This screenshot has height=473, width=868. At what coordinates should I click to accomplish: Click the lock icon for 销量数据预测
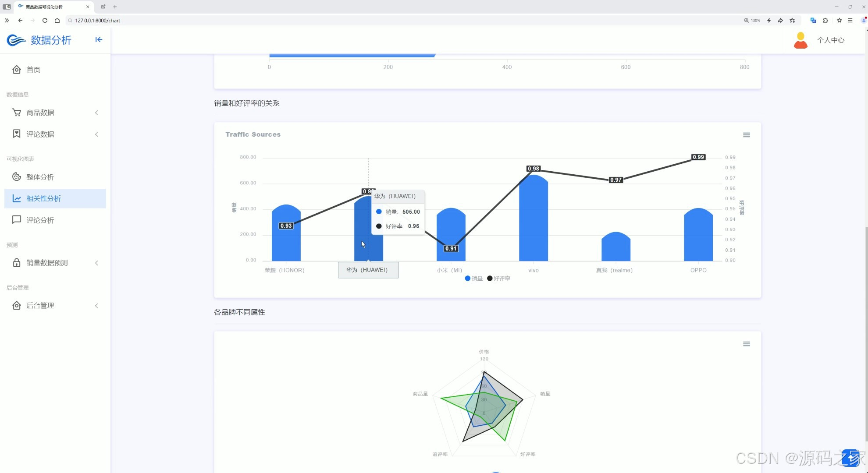point(17,263)
